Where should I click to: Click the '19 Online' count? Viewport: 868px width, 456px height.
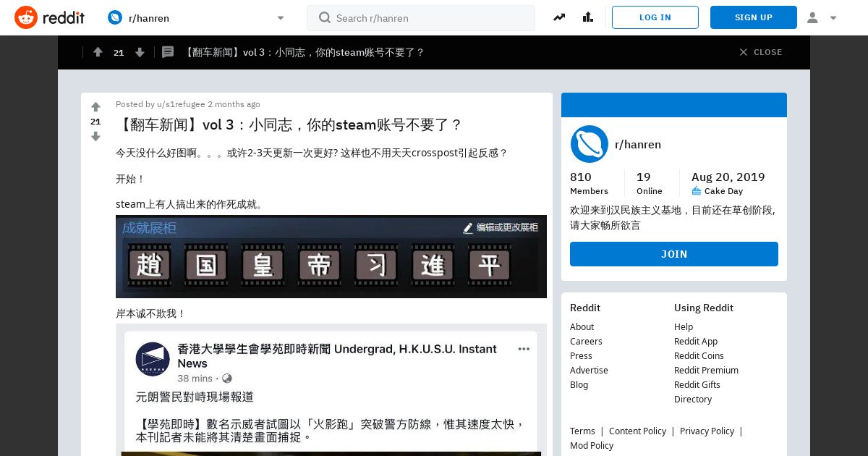(649, 183)
